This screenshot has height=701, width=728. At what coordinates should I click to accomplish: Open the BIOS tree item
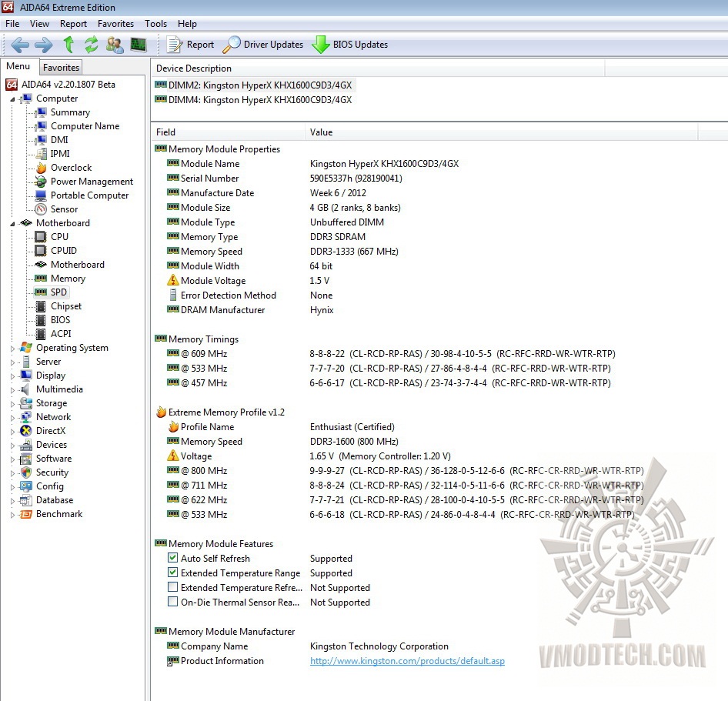[x=60, y=320]
